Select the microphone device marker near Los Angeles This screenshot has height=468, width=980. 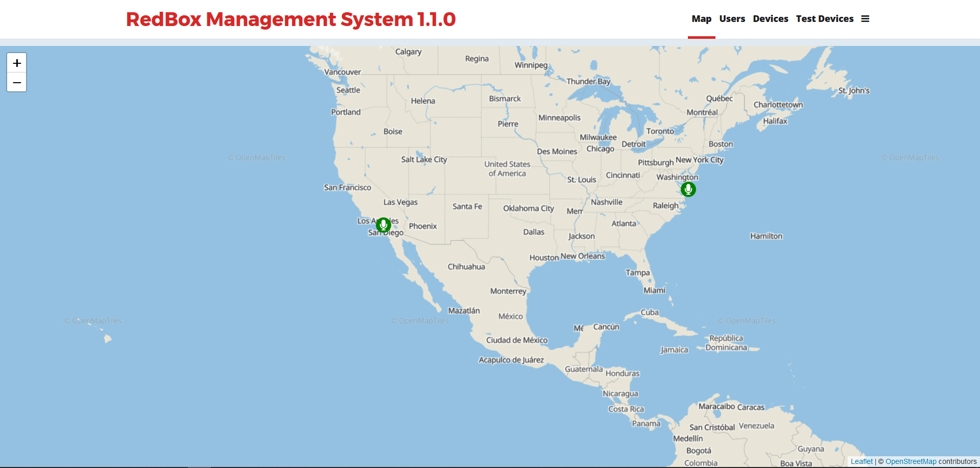coord(384,225)
